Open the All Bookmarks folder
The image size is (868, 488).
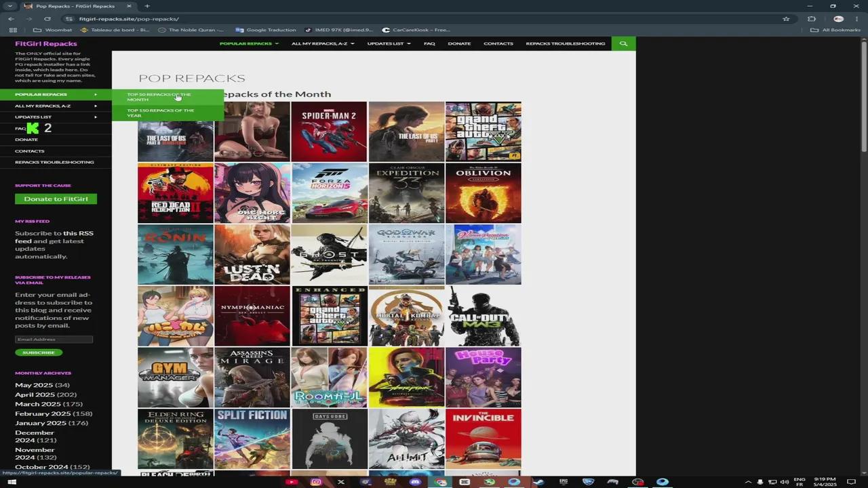837,30
